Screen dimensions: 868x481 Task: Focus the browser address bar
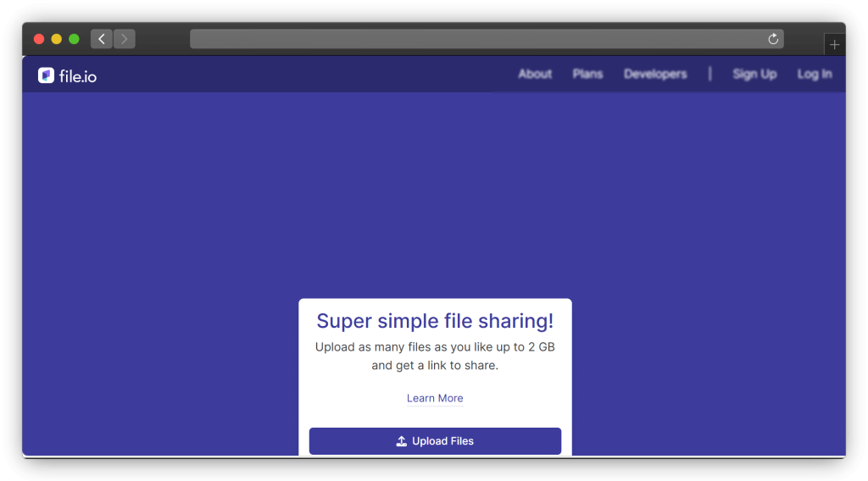click(x=475, y=39)
